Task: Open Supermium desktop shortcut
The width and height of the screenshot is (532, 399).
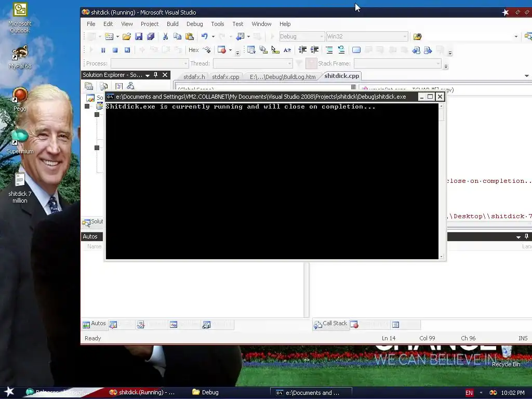Action: click(20, 141)
